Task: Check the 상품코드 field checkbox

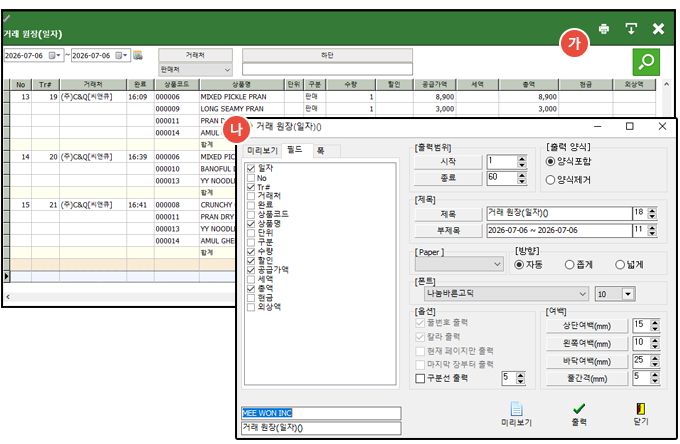Action: point(251,214)
